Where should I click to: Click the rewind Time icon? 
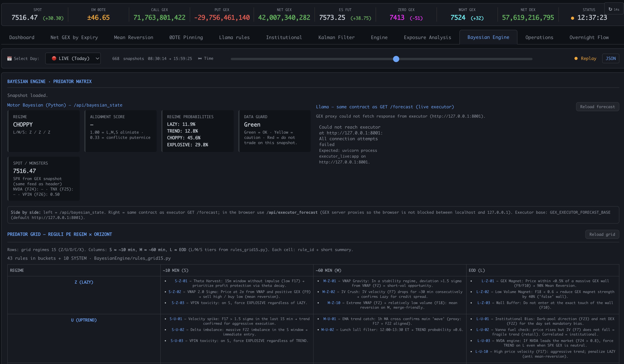(200, 58)
